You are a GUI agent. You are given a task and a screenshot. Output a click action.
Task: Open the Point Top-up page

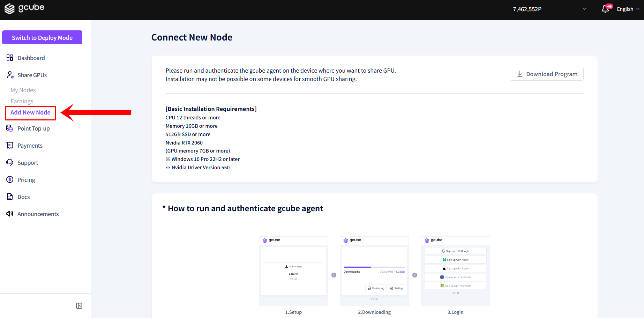point(33,128)
